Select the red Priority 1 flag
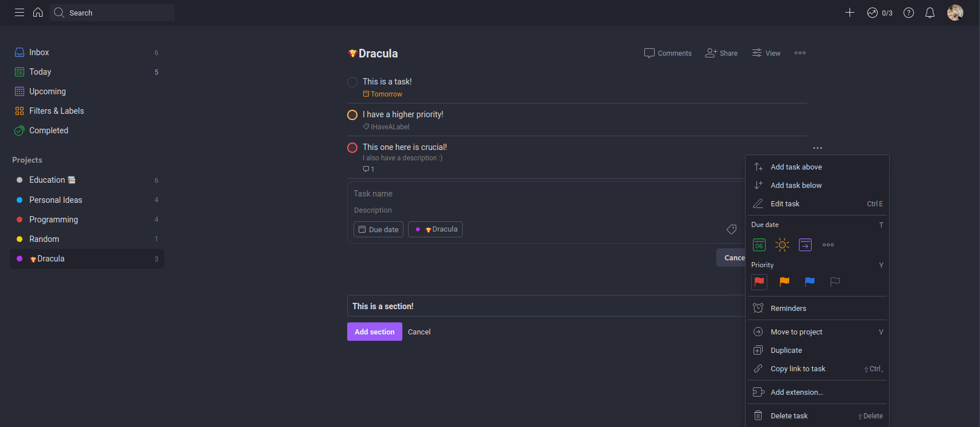Viewport: 980px width, 427px height. (759, 282)
